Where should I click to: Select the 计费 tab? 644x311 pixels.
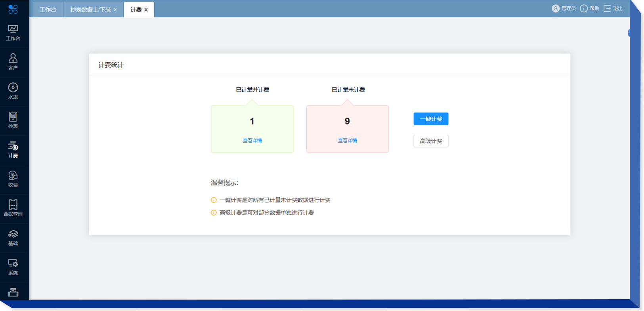coord(136,10)
